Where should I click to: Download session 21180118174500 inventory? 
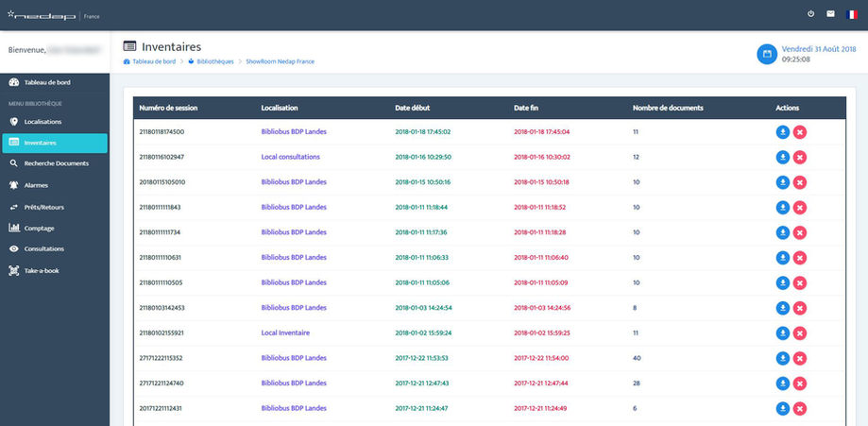pos(783,132)
